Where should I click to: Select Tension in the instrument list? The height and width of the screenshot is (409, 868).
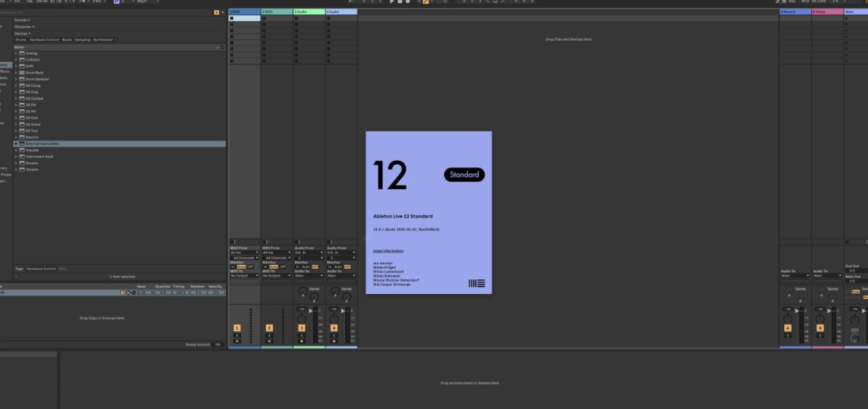[32, 170]
